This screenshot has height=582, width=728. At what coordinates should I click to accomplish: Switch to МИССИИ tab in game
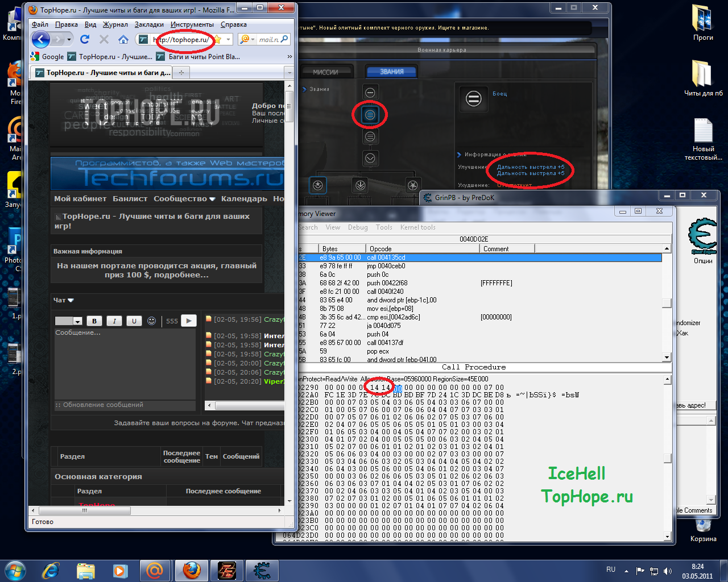click(x=325, y=72)
